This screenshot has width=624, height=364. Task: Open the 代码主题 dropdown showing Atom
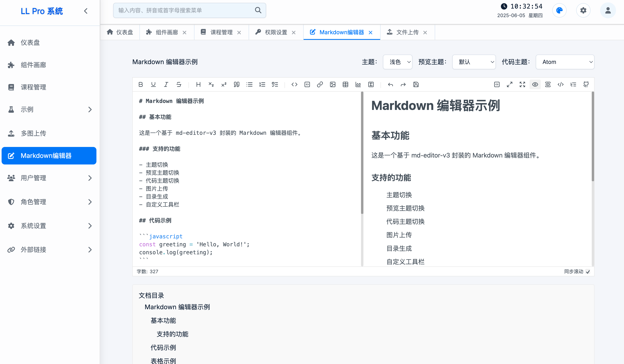[x=565, y=62]
